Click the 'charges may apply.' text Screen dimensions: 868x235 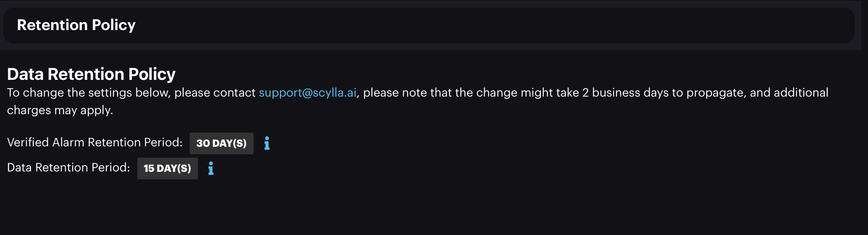coord(60,110)
